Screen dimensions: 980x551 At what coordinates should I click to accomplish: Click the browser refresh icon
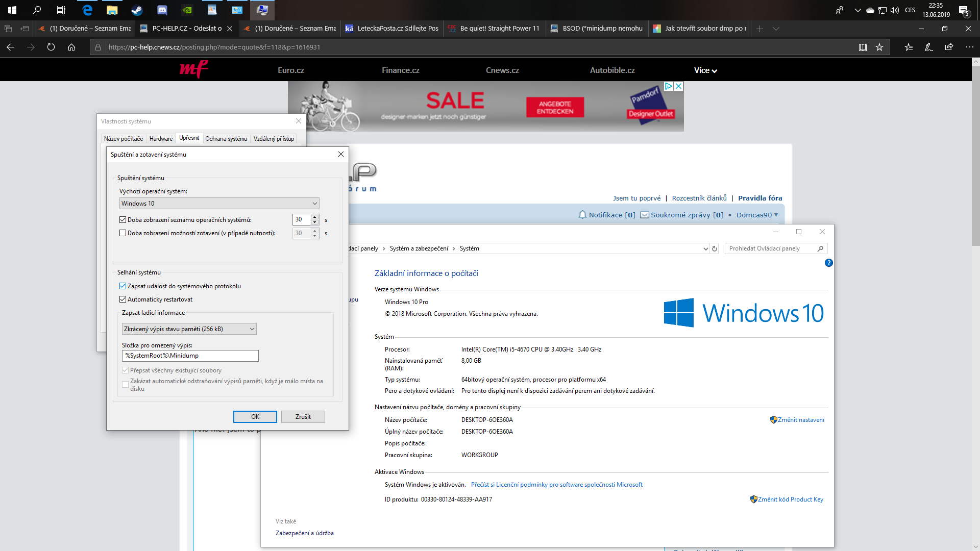[x=51, y=47]
